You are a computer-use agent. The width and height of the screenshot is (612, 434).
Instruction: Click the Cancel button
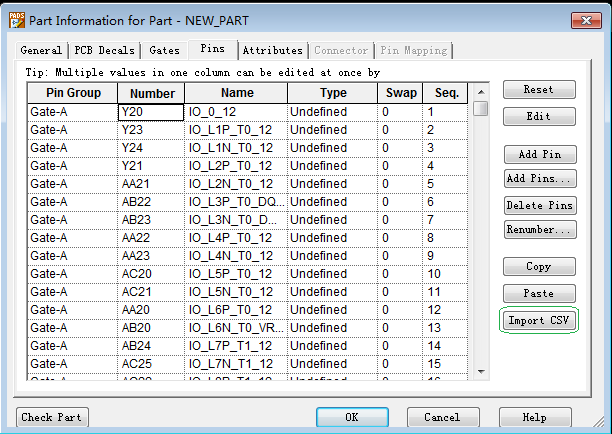click(443, 418)
